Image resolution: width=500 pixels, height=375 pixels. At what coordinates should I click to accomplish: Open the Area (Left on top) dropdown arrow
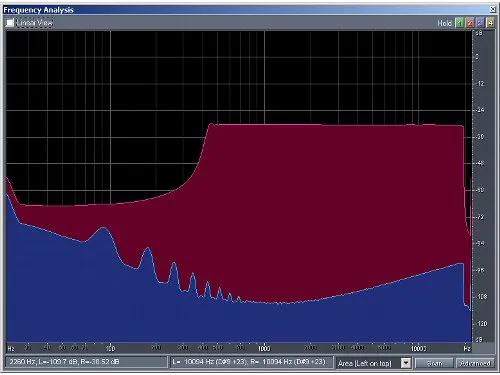point(406,363)
